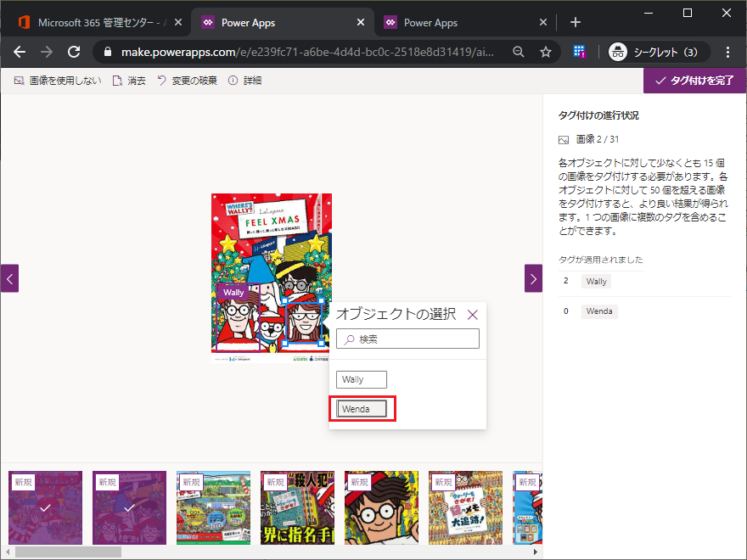
Task: Go to next image with right arrow
Action: coord(534,278)
